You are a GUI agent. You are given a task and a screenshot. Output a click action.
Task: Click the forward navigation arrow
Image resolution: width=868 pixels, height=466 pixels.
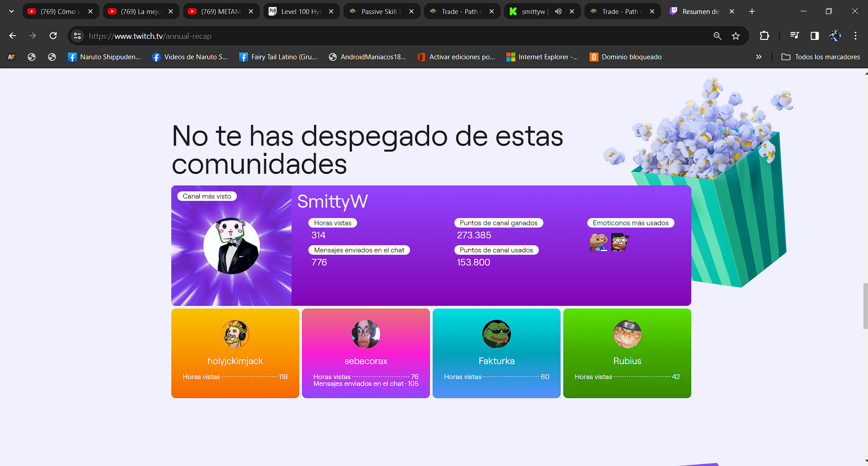(x=33, y=36)
